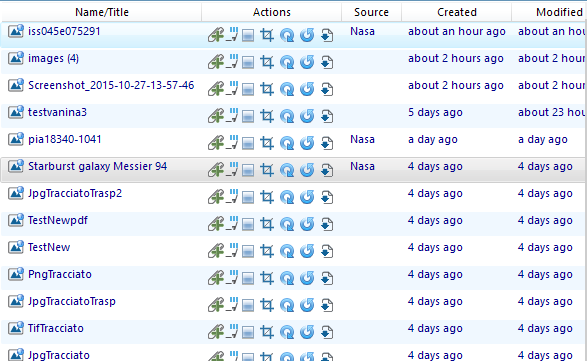Viewport: 587px width, 361px height.
Task: Download the iss045e075291 image
Action: pos(327,35)
